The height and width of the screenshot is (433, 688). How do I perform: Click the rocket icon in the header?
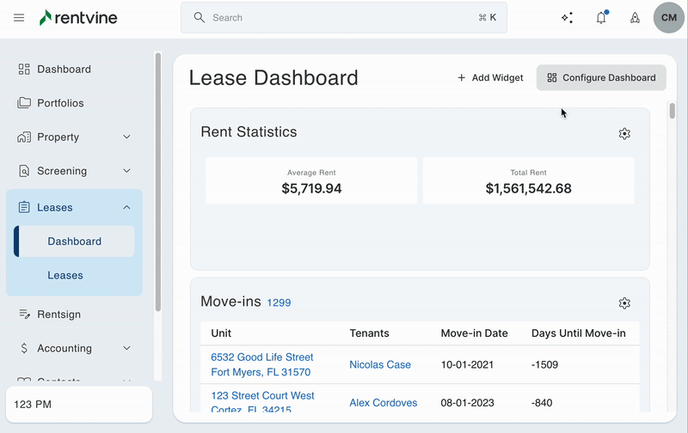pos(635,18)
